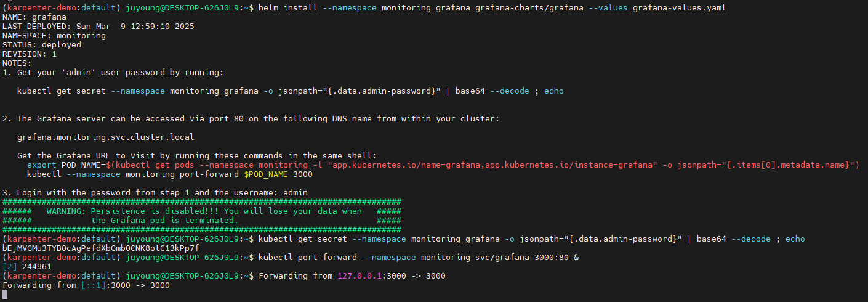
Task: Click the 'REVISION: 1' line
Action: pos(30,54)
